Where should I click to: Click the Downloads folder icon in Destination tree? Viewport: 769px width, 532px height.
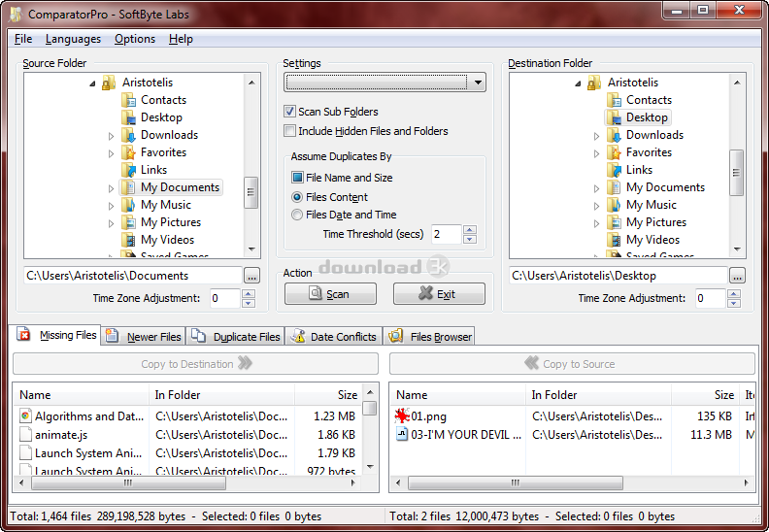point(614,135)
